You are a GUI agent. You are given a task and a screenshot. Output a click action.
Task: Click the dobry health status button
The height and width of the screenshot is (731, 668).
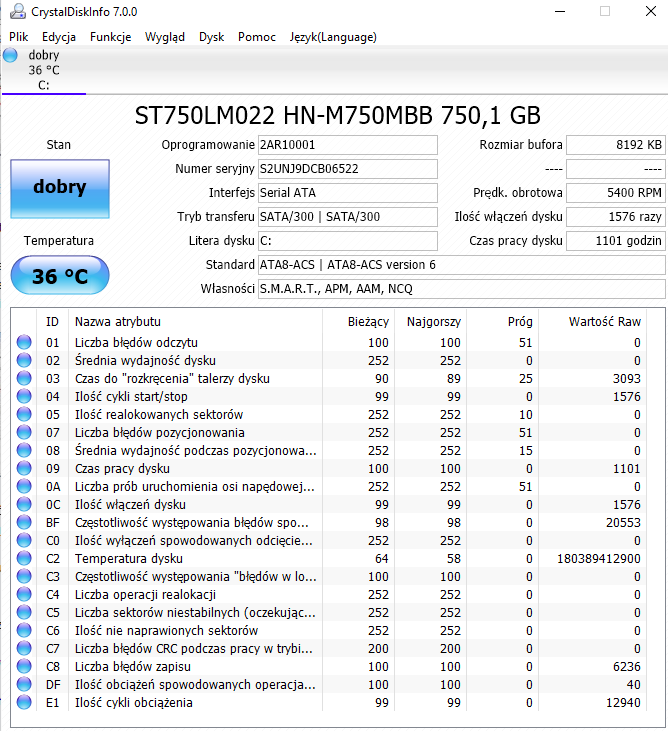(x=60, y=189)
